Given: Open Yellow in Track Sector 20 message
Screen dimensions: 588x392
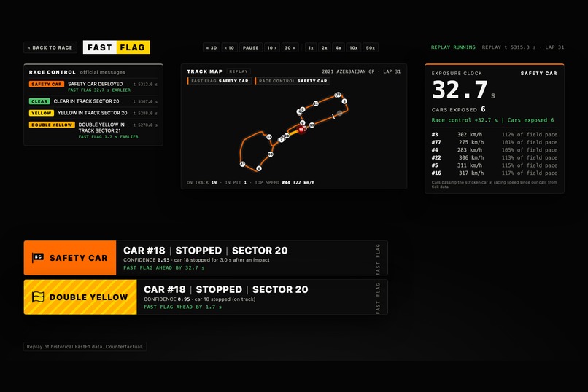Looking at the screenshot, I should pyautogui.click(x=93, y=113).
